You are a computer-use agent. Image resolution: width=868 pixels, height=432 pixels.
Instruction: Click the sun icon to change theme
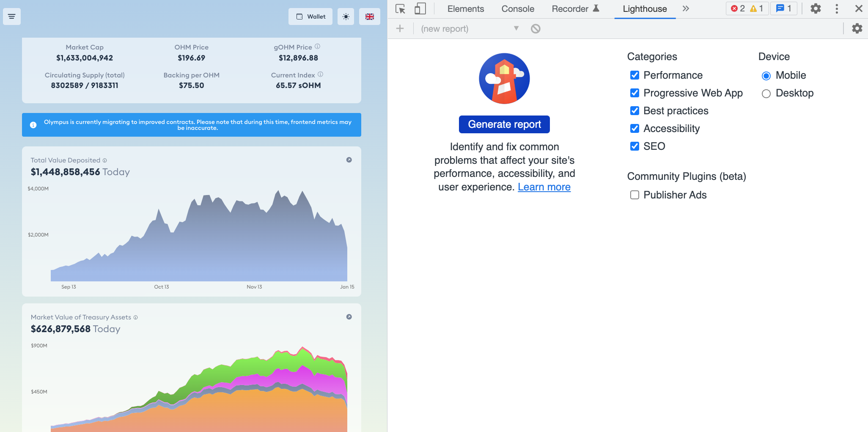pyautogui.click(x=346, y=17)
